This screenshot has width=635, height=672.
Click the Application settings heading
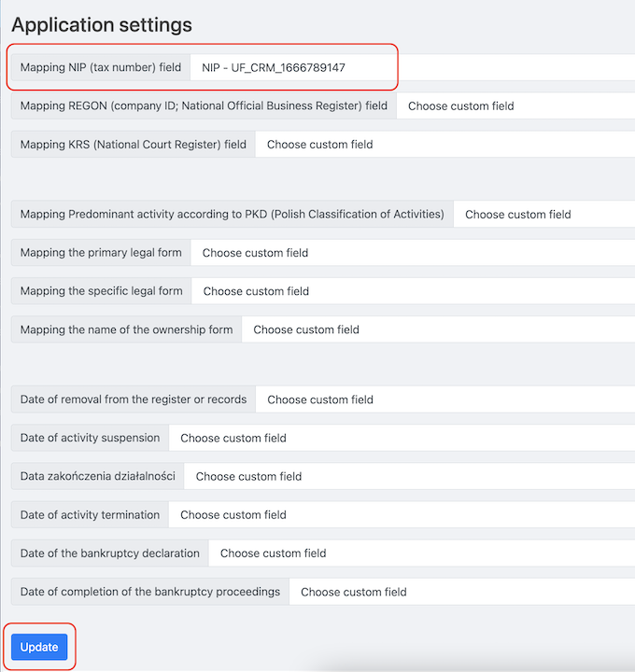point(102,25)
